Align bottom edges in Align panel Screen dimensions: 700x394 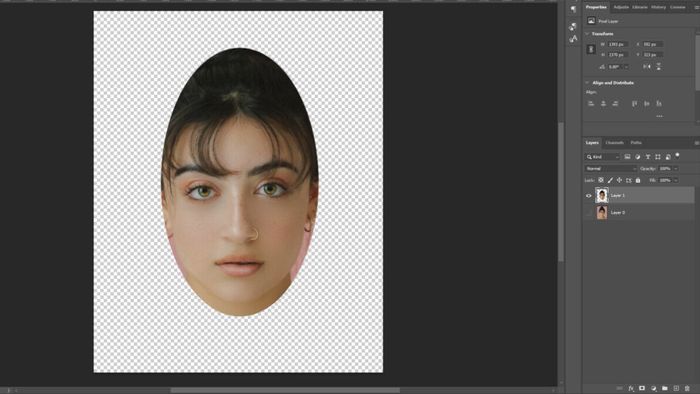tap(658, 104)
